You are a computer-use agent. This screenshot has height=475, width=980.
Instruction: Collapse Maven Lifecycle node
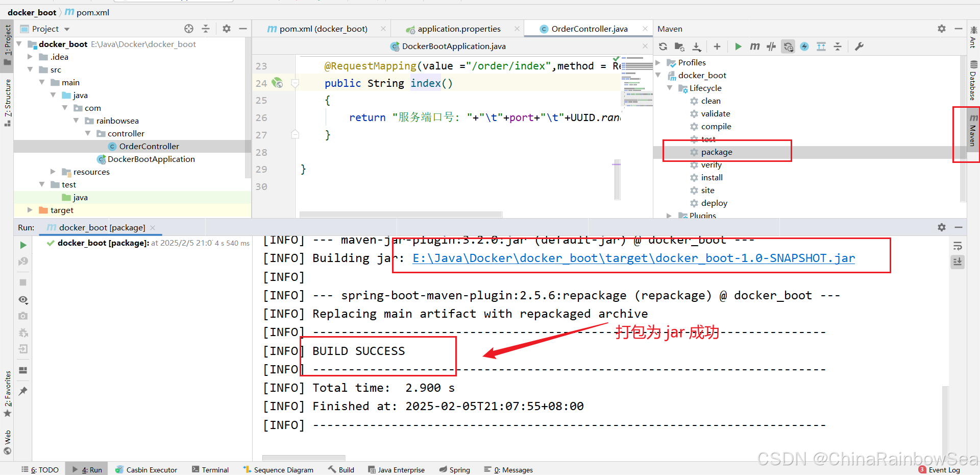pos(670,88)
